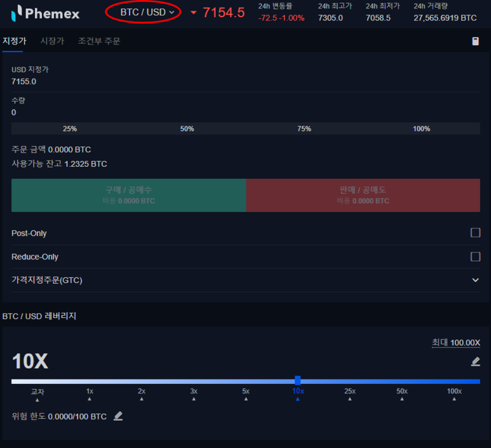The width and height of the screenshot is (491, 448).
Task: Select 25% quantity option
Action: click(70, 129)
